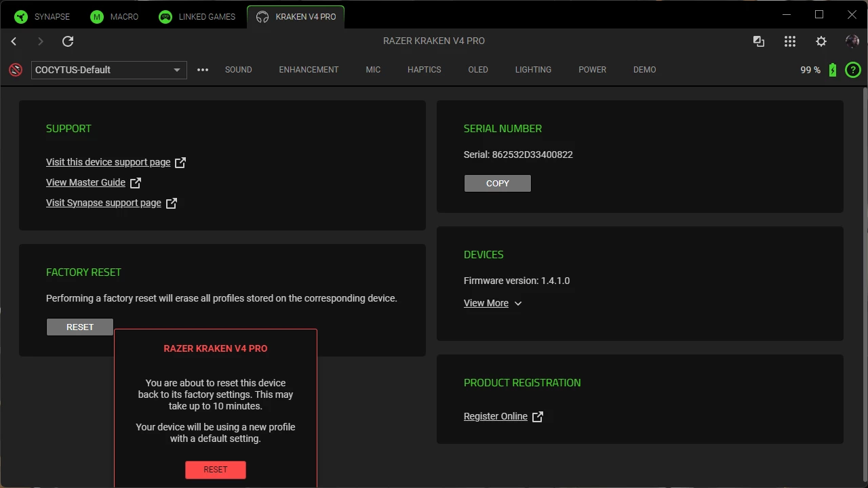This screenshot has height=488, width=868.
Task: Click the green battery charging icon
Action: coord(833,70)
